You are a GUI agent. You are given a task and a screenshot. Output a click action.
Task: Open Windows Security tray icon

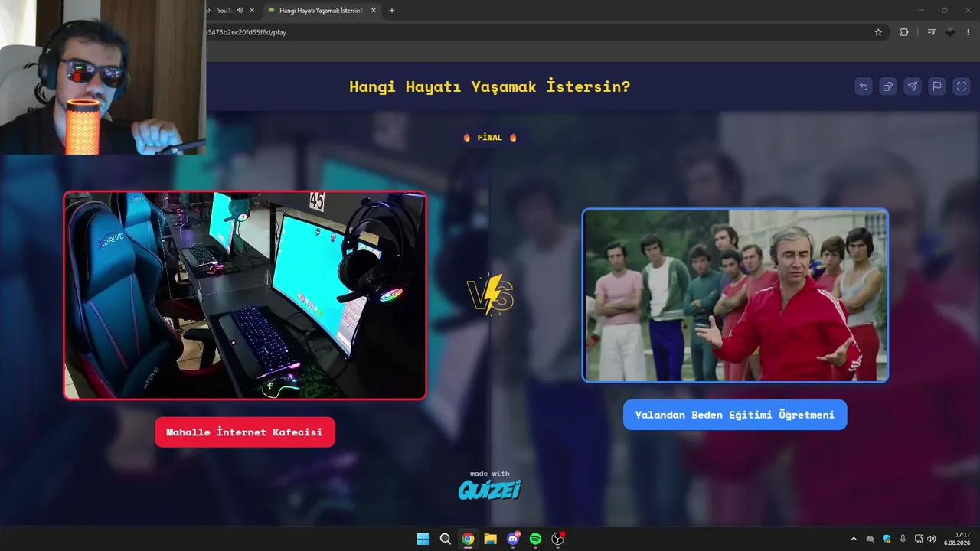tap(887, 539)
